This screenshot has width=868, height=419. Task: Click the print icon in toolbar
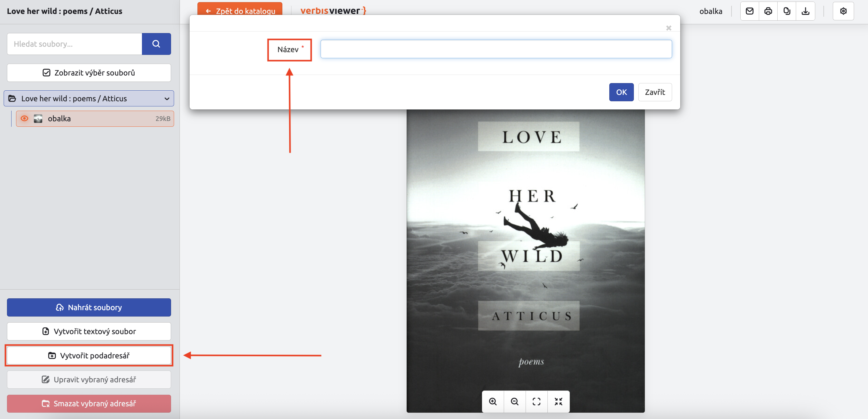pyautogui.click(x=768, y=11)
